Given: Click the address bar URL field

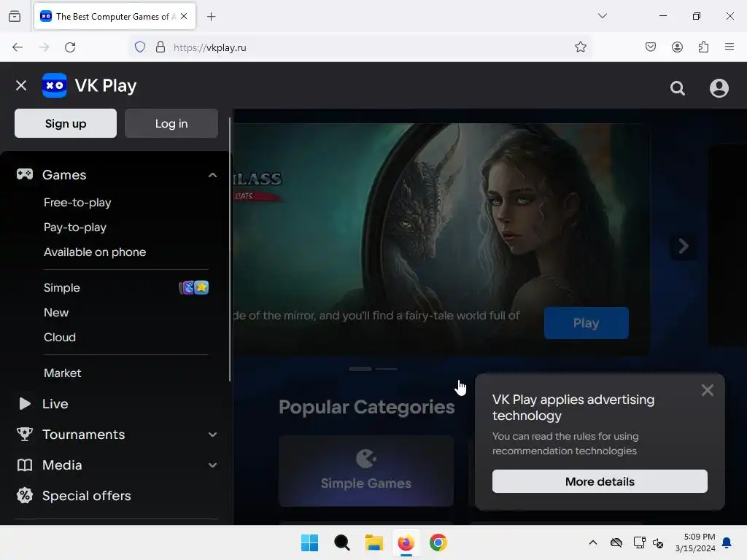Looking at the screenshot, I should point(360,47).
